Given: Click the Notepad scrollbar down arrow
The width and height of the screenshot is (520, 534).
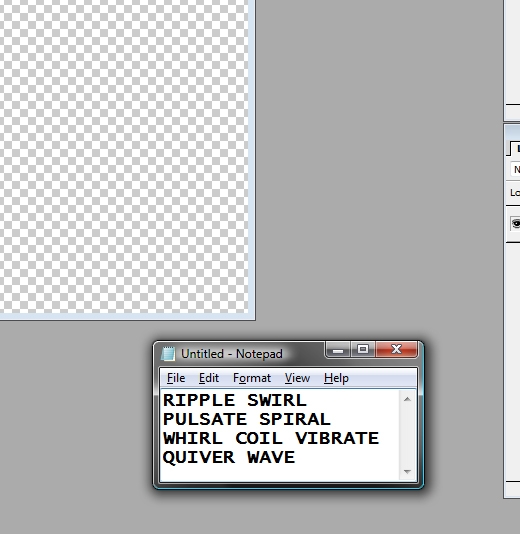Looking at the screenshot, I should pyautogui.click(x=407, y=471).
